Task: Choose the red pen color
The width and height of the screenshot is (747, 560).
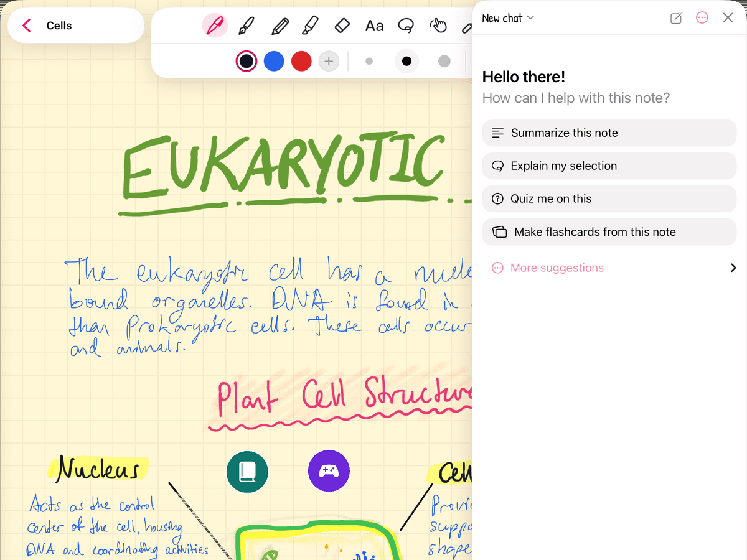Action: click(301, 61)
